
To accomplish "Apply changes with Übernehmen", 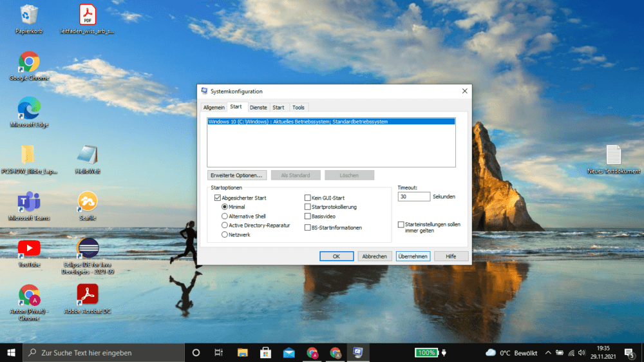I will (413, 256).
